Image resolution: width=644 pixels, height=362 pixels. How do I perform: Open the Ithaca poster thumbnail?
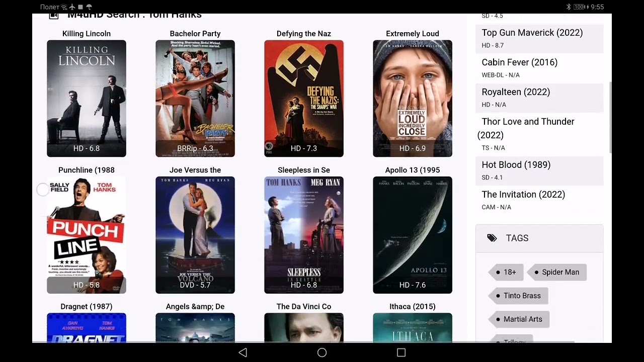413,328
